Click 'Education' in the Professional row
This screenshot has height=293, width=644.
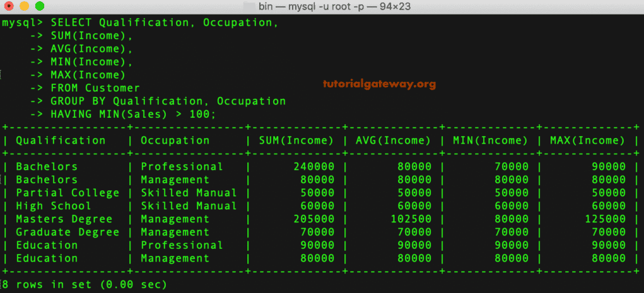click(47, 245)
